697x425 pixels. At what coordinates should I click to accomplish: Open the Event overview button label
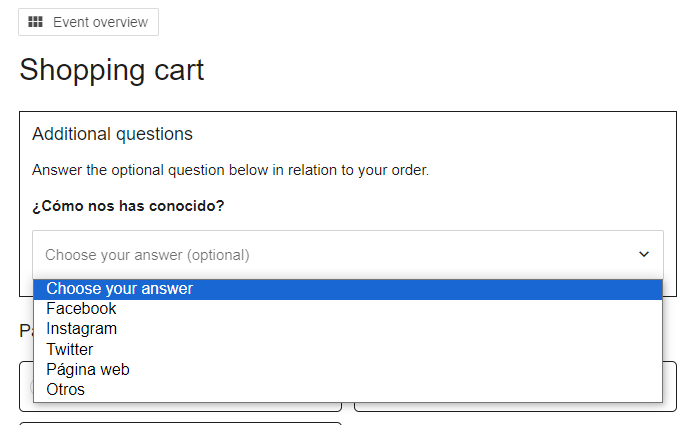[100, 22]
